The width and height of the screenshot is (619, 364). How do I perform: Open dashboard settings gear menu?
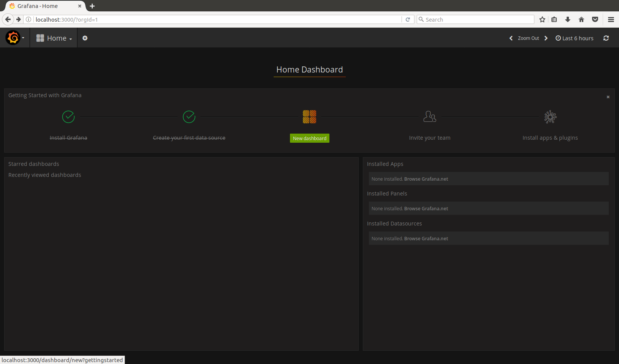coord(85,38)
